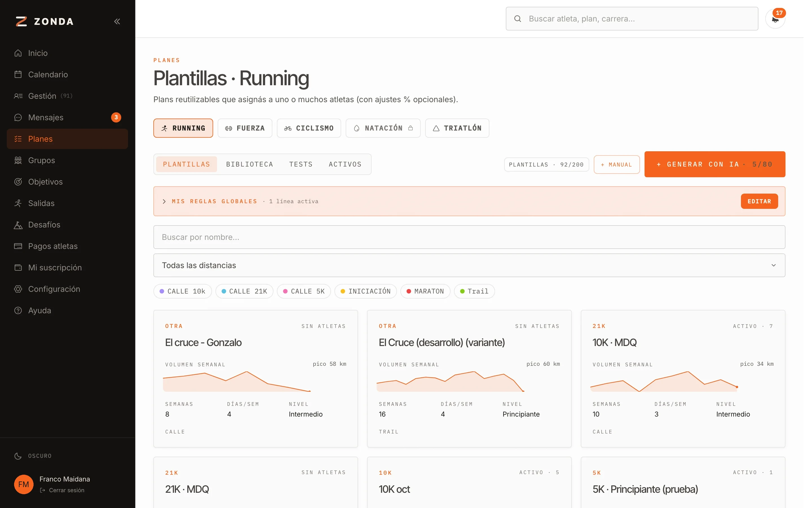Open Objetivos target icon item
The image size is (812, 508).
(67, 182)
